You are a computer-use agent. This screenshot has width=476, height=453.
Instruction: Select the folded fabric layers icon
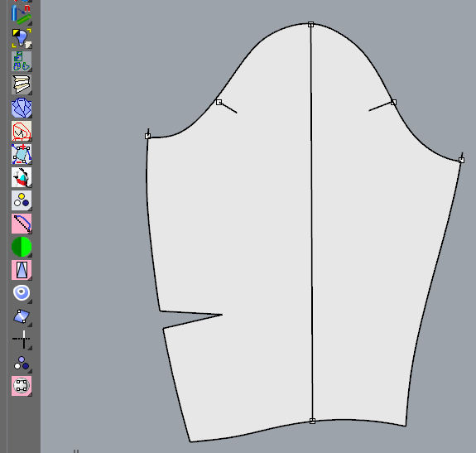coord(22,84)
